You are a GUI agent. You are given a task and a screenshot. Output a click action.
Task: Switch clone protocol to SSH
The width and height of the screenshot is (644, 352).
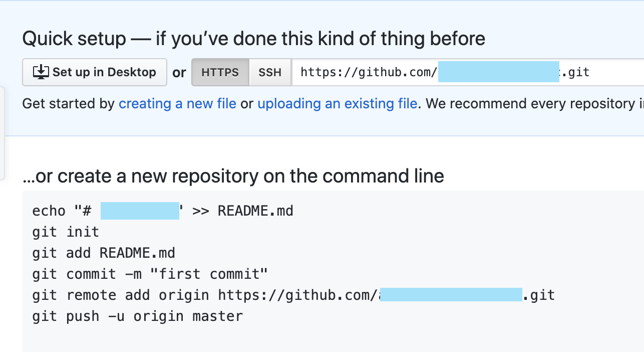[270, 72]
